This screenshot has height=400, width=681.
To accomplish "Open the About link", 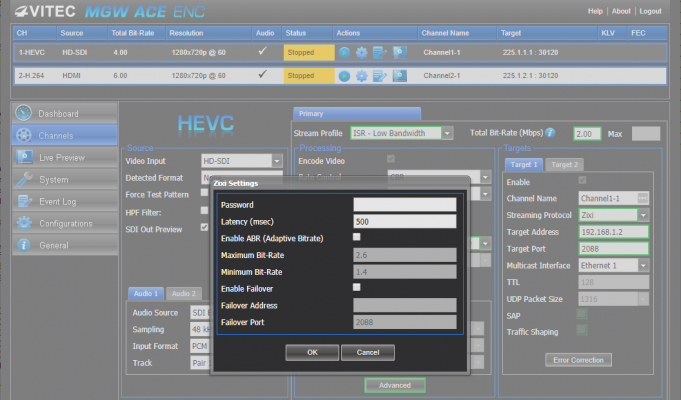I will 621,11.
